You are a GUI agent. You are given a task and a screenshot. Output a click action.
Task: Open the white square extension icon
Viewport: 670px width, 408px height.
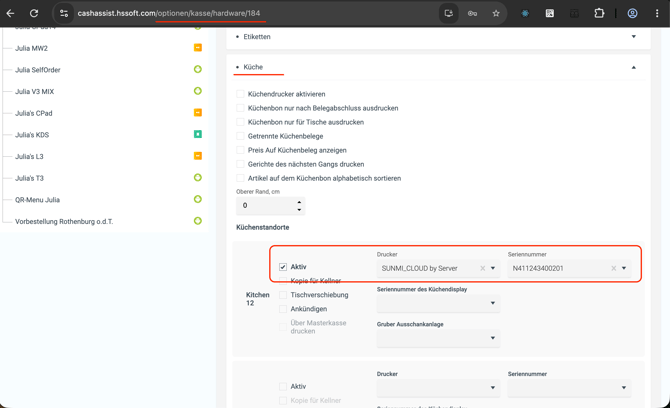tap(550, 13)
